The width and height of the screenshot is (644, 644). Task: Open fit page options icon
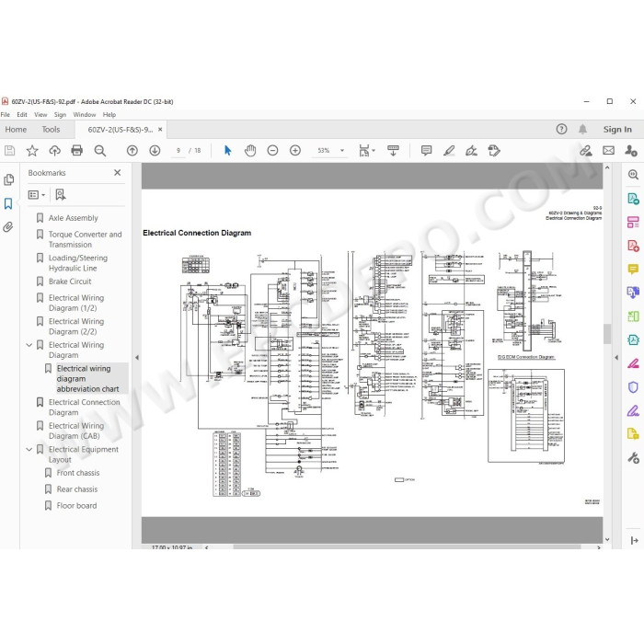pyautogui.click(x=365, y=151)
